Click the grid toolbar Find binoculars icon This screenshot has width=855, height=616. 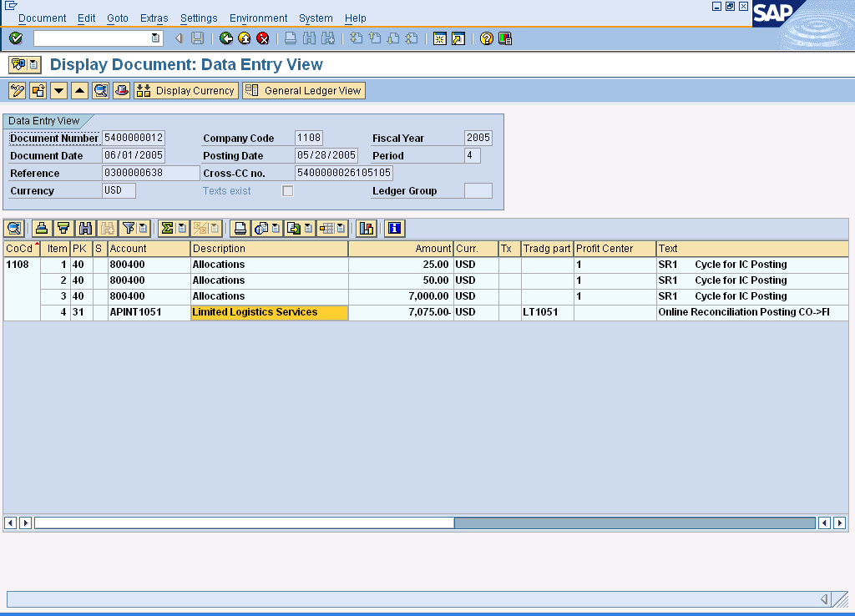tap(85, 229)
